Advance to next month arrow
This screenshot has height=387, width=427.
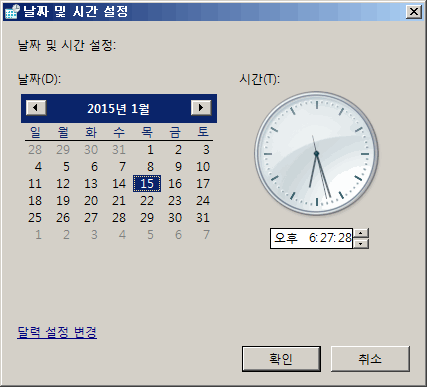pos(201,108)
